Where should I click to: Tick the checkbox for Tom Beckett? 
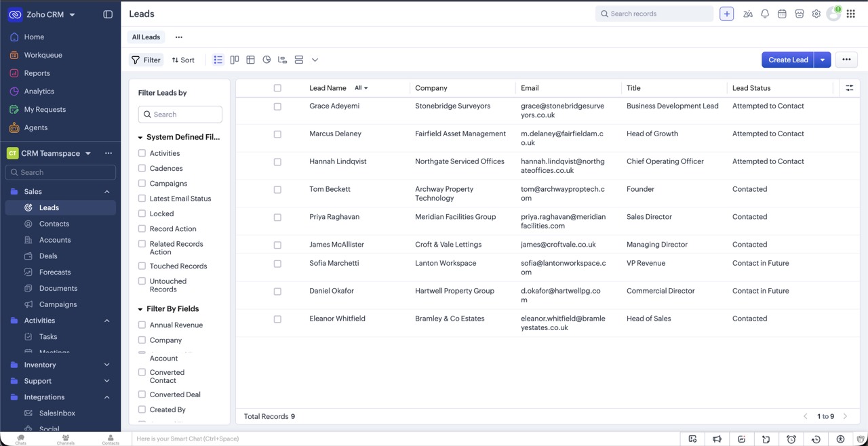click(277, 190)
